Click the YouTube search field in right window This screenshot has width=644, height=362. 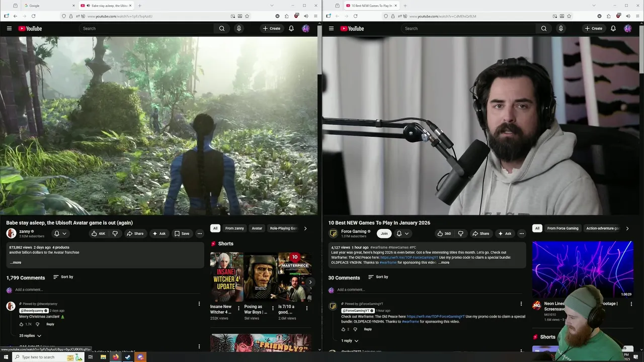point(468,29)
